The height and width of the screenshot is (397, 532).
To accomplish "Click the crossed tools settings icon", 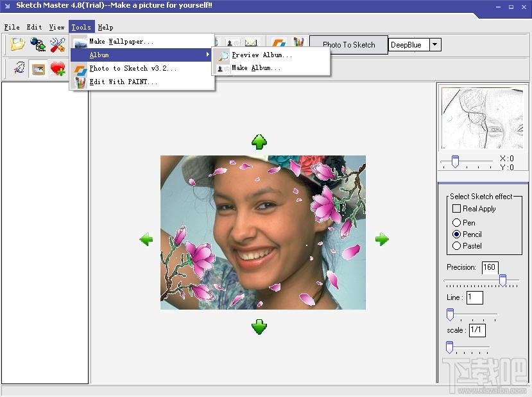I will pos(58,44).
